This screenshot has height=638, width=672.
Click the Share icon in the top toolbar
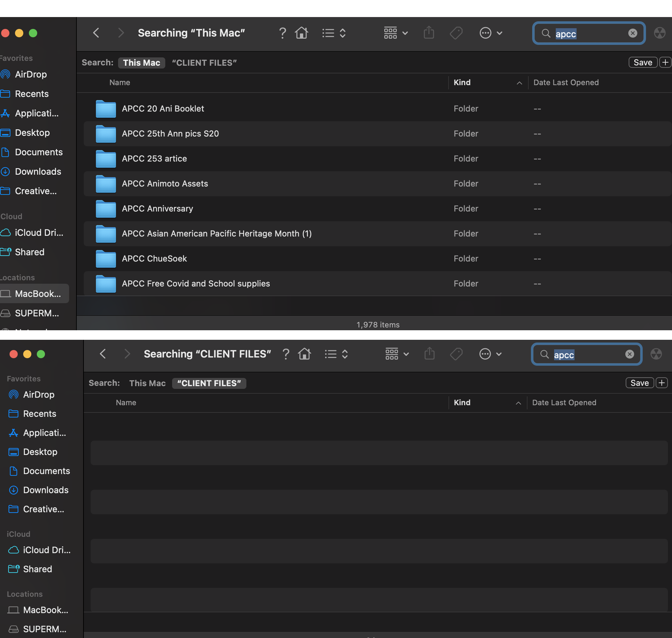pyautogui.click(x=429, y=33)
